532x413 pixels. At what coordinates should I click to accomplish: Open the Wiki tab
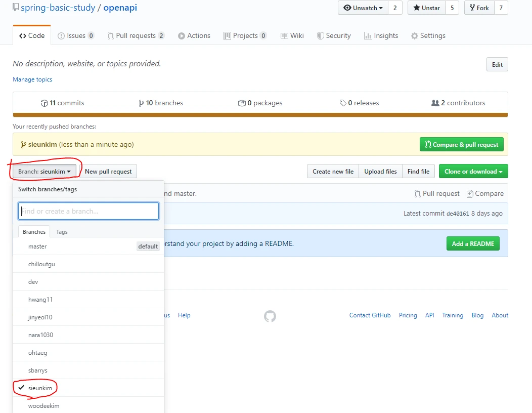click(x=292, y=35)
